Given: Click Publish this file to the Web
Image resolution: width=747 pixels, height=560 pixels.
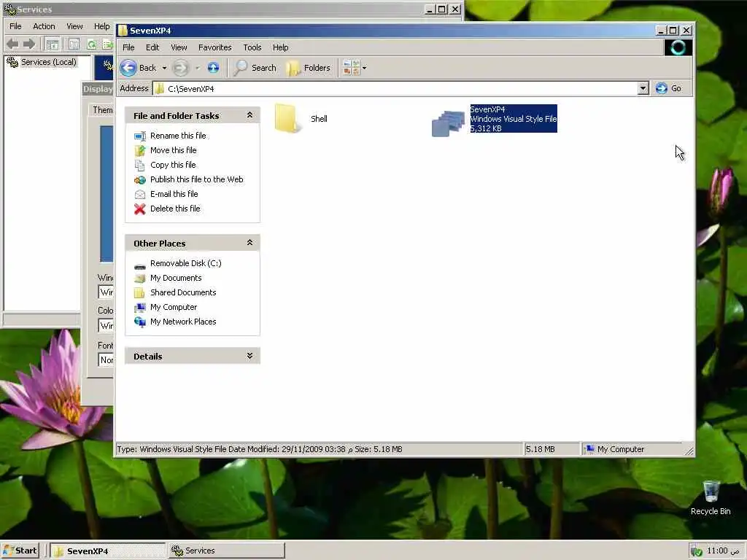Looking at the screenshot, I should [x=197, y=179].
